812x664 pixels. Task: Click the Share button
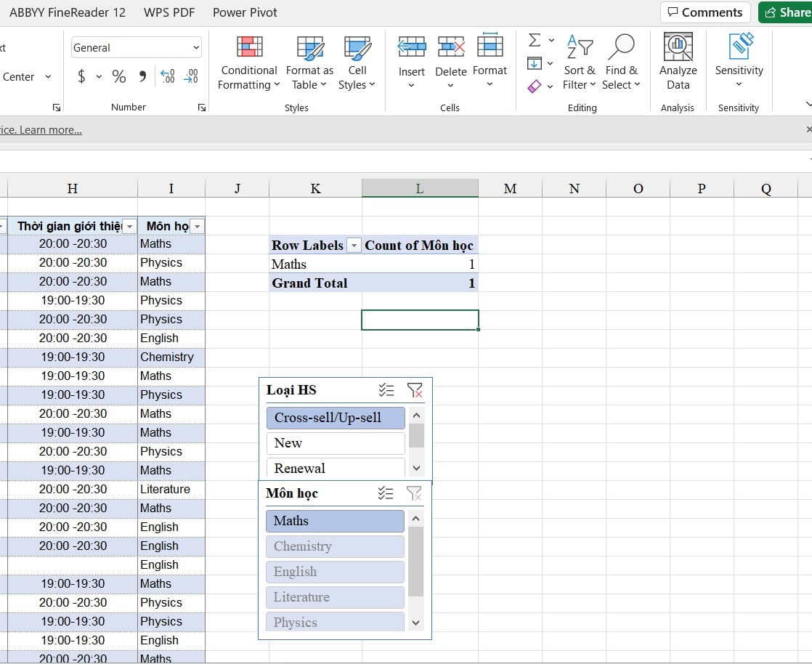pyautogui.click(x=786, y=12)
